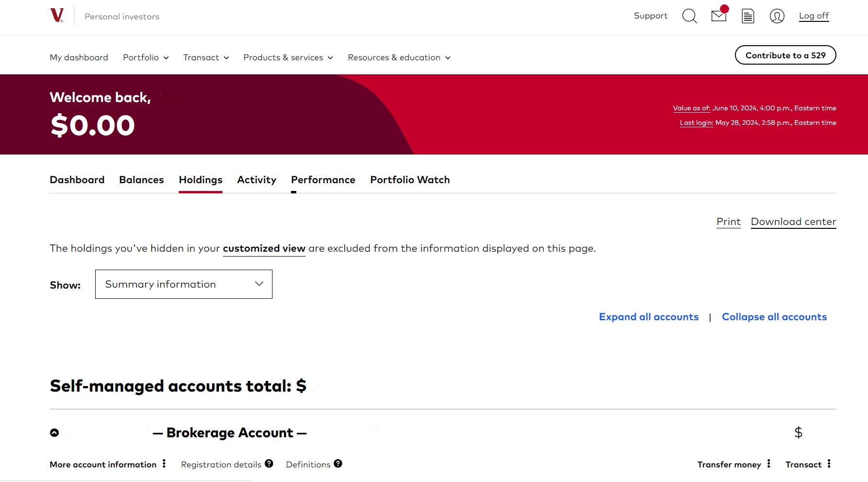The width and height of the screenshot is (868, 482).
Task: Collapse the Brokerage Account section arrow
Action: click(54, 432)
